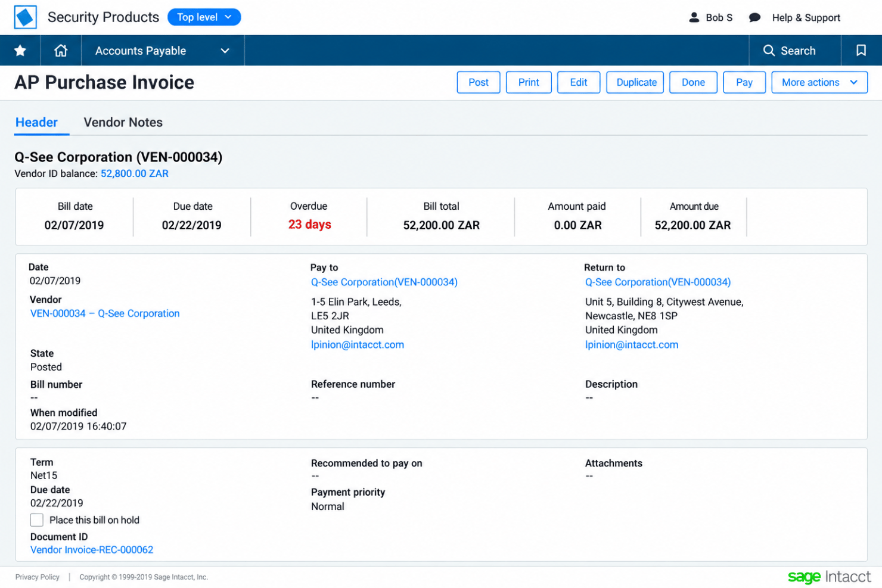Click the bookmark icon in navigation bar
The image size is (882, 588).
click(861, 51)
